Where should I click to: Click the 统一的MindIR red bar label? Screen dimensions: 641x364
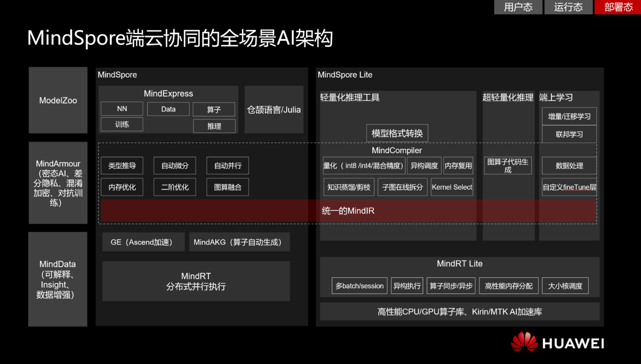348,211
